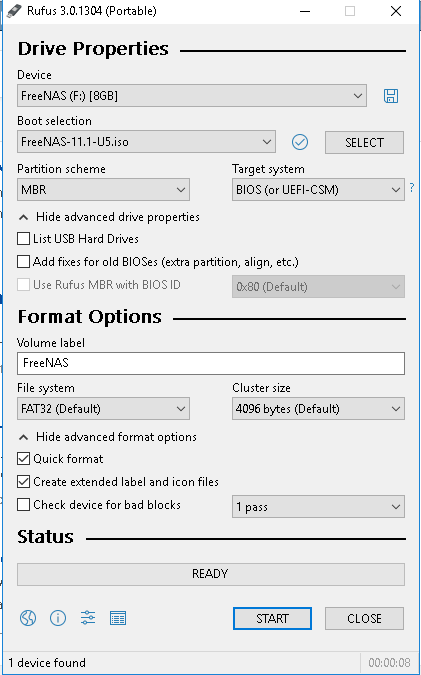
Task: Show the log list icon
Action: (118, 618)
